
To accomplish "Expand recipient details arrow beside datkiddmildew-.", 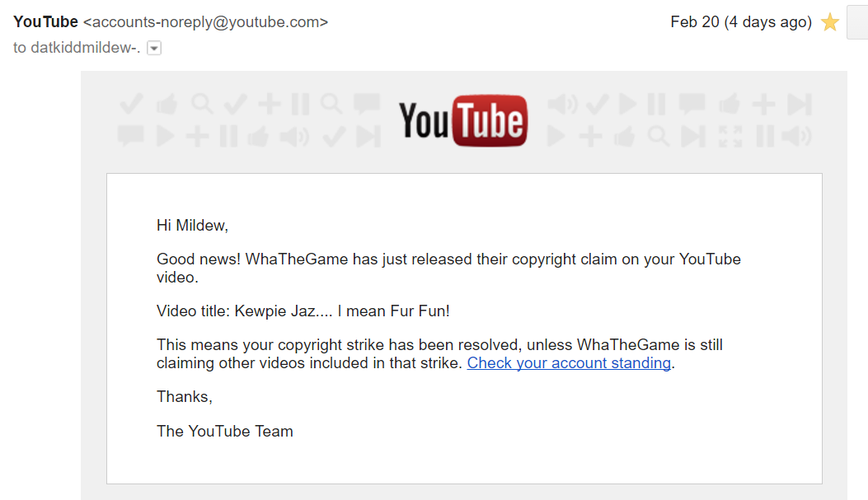I will (154, 48).
